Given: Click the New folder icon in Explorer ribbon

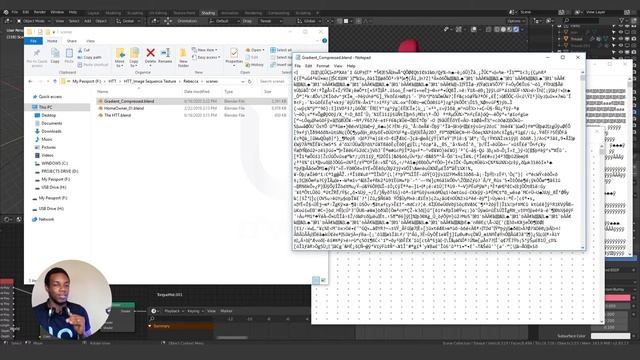Looking at the screenshot, I should pyautogui.click(x=183, y=53).
